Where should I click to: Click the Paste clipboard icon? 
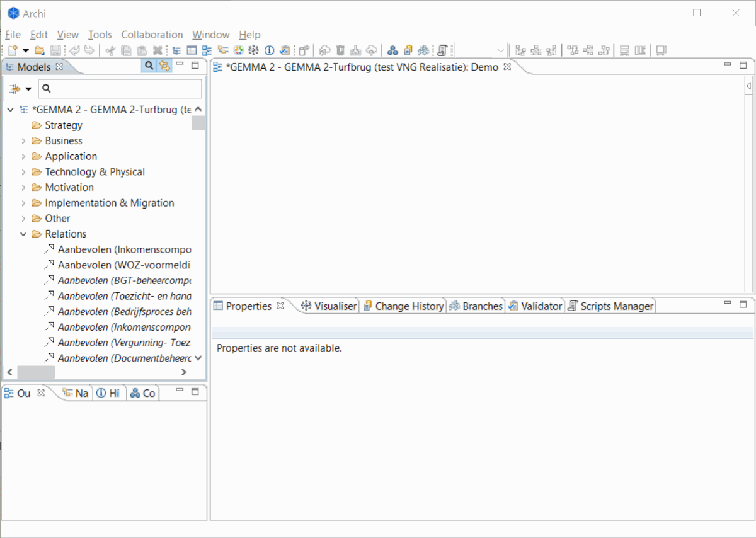tap(142, 50)
